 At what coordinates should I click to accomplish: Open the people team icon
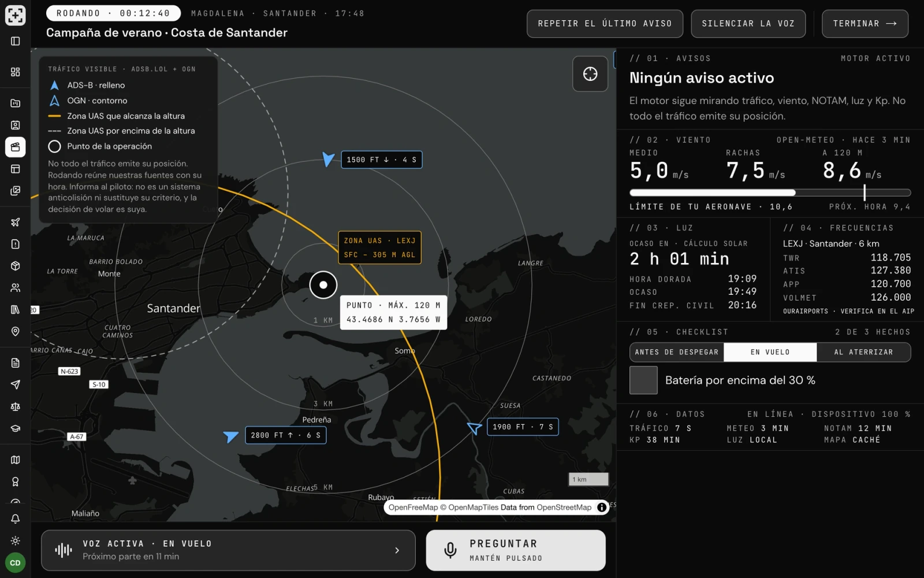coord(16,287)
